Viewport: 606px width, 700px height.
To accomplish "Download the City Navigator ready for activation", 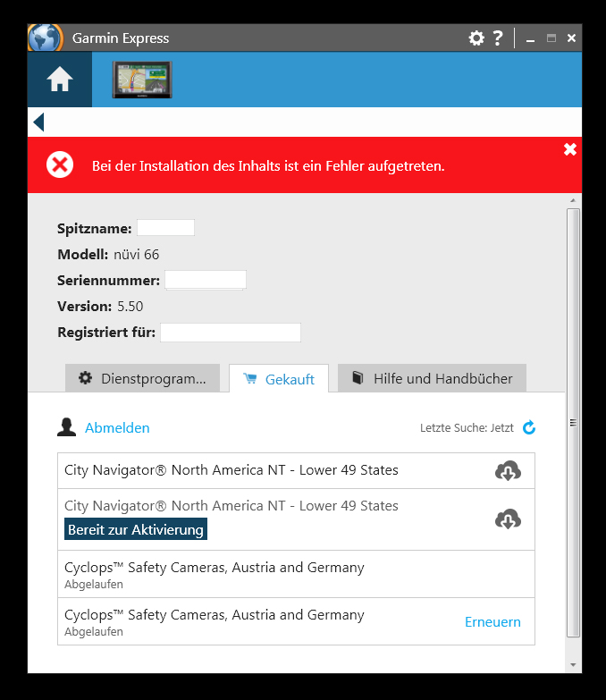I will [508, 519].
